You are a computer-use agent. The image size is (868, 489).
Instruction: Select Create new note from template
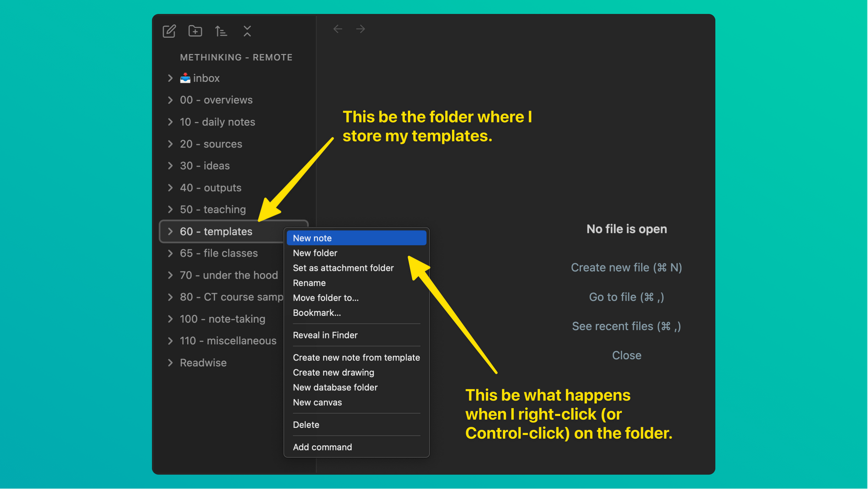point(356,357)
